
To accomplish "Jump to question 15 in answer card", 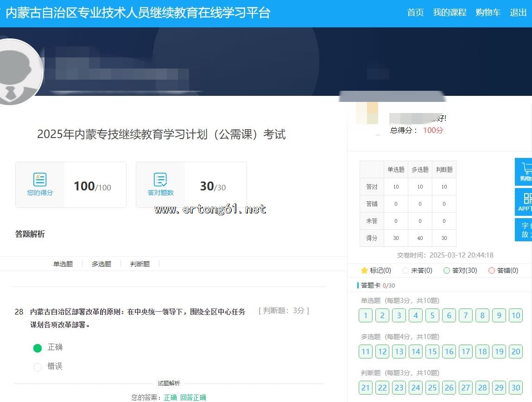I will [432, 352].
